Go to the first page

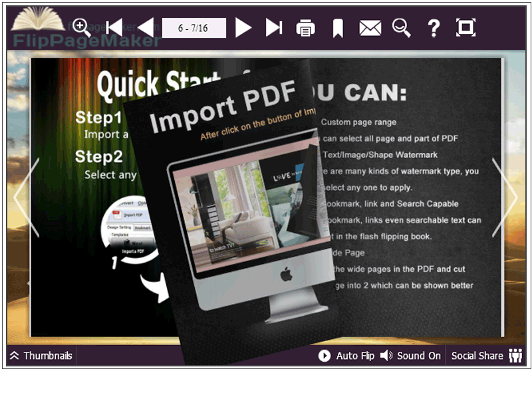pyautogui.click(x=114, y=27)
